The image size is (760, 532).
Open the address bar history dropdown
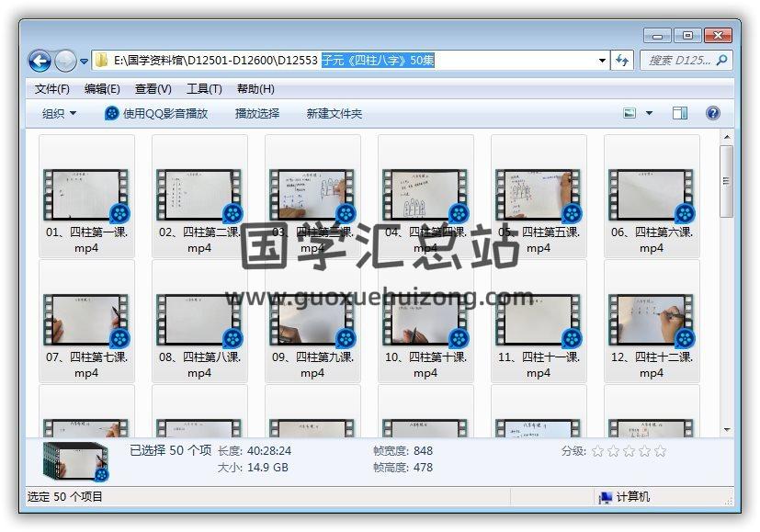(603, 61)
